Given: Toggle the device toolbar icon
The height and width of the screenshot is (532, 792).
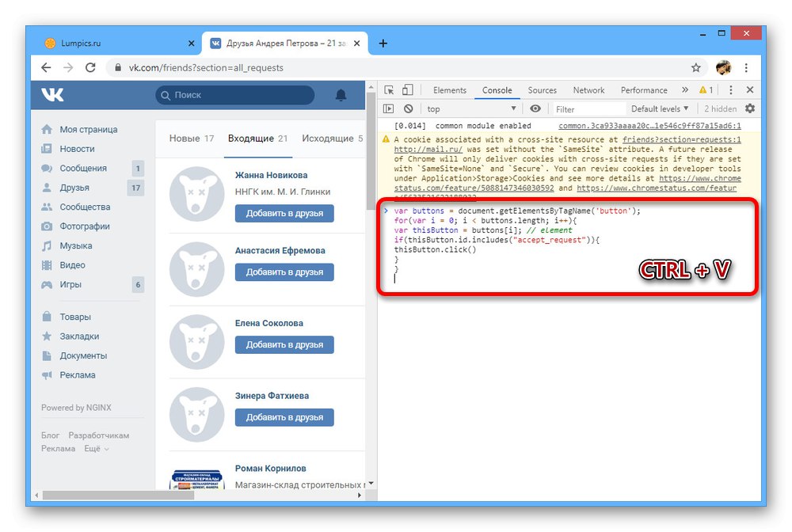Looking at the screenshot, I should 407,89.
